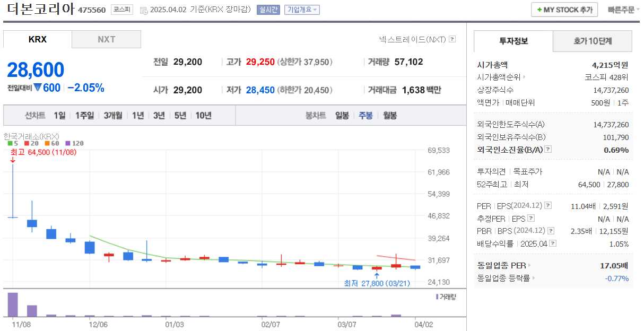Click the MY STOCK 추가 button
Image resolution: width=644 pixels, height=331 pixels.
point(564,10)
